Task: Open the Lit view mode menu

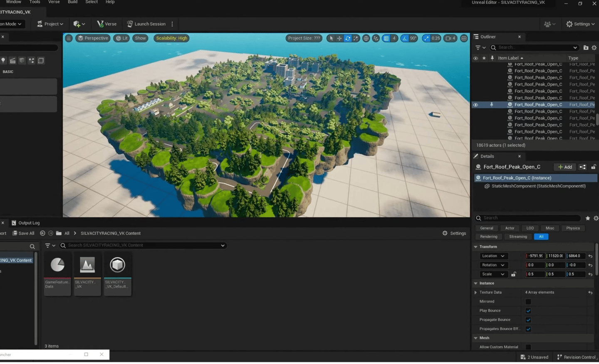Action: click(122, 38)
